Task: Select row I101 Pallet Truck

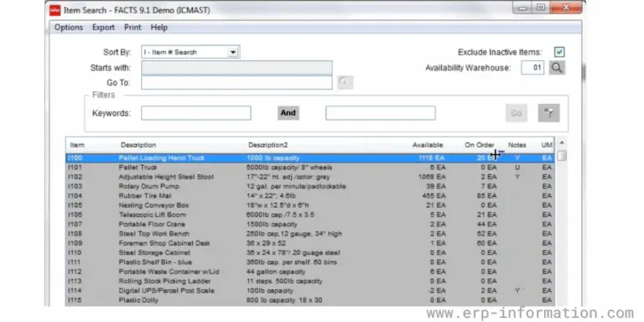Action: (x=310, y=168)
